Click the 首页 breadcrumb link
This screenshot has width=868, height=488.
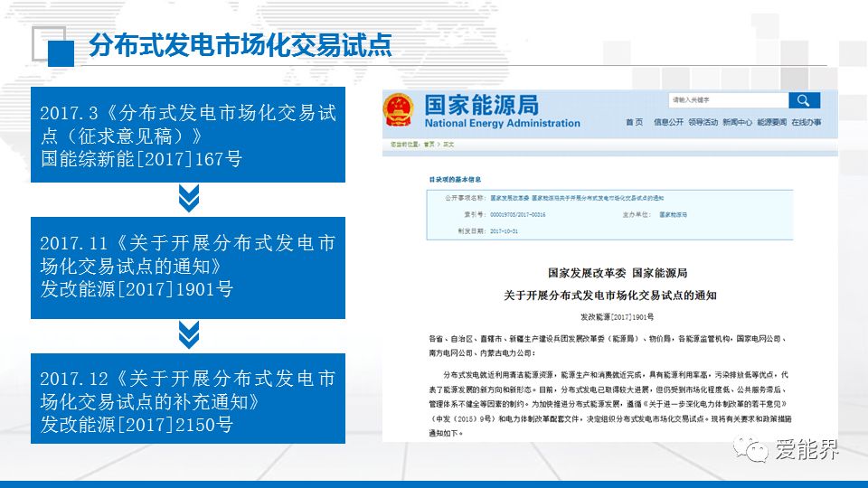[x=429, y=145]
